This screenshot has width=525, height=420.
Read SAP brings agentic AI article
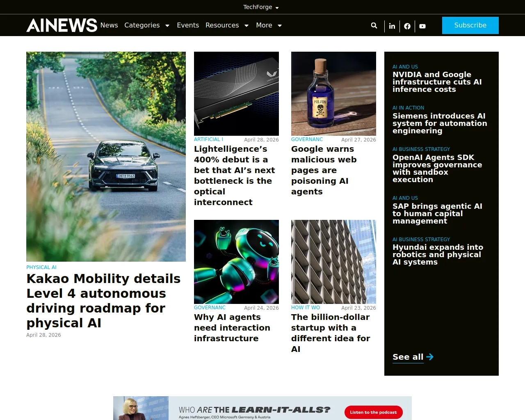pos(437,214)
